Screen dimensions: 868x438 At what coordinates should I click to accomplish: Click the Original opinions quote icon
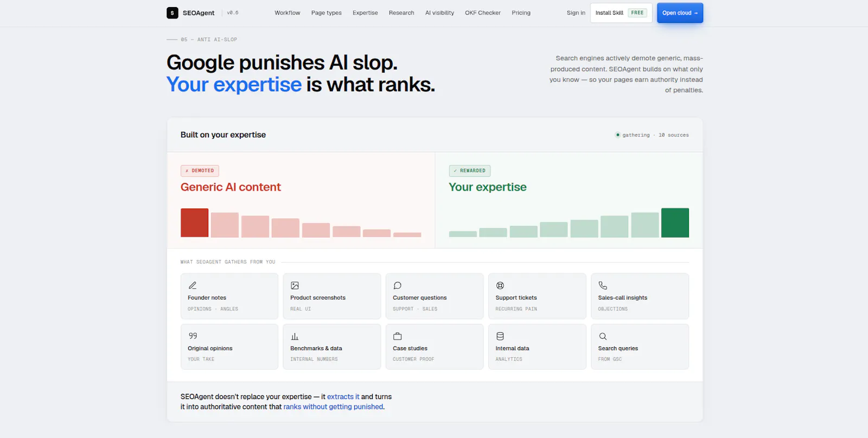pyautogui.click(x=193, y=336)
